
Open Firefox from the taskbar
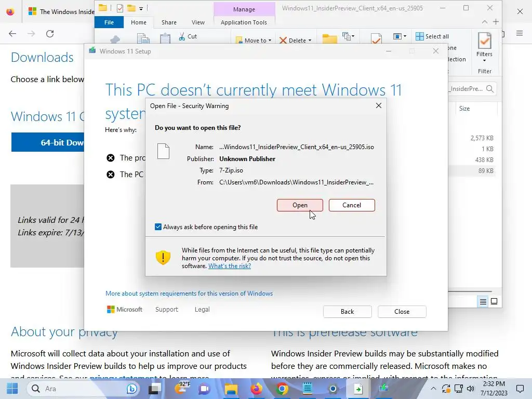click(257, 389)
